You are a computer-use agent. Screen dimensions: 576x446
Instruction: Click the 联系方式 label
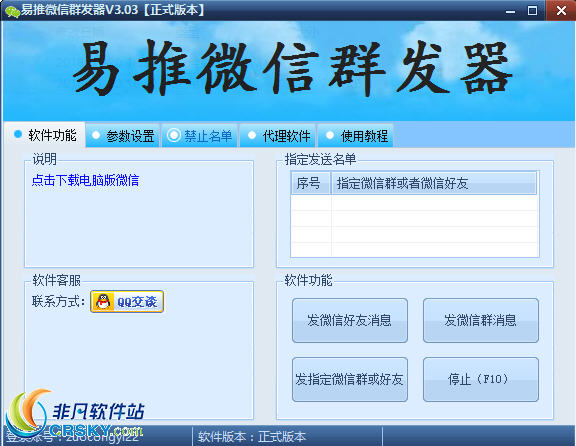[x=59, y=302]
